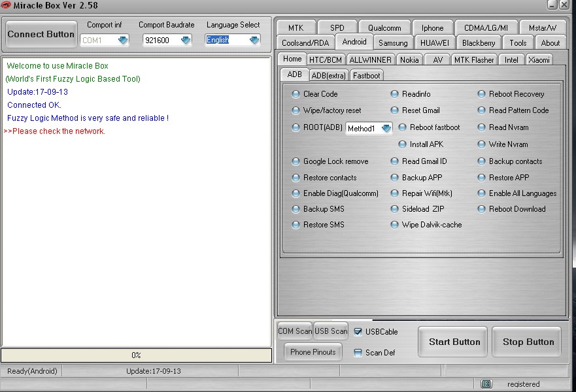Image resolution: width=576 pixels, height=392 pixels.
Task: Select Reboot Recovery option
Action: coord(482,94)
